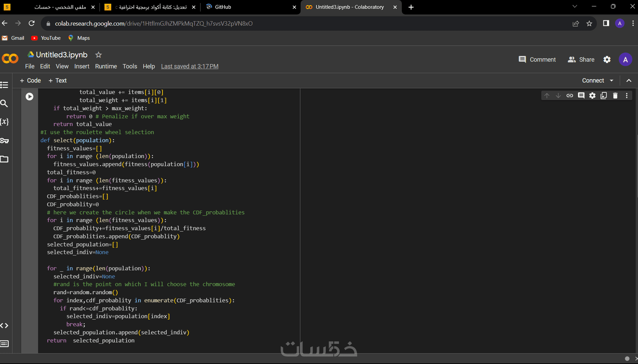
Task: Collapse the header with the chevron
Action: (629, 80)
